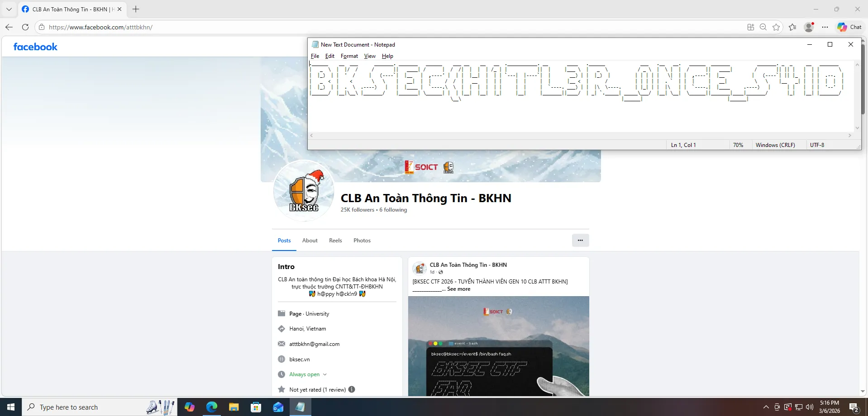Click See more on the BKSEC CTF post
Image resolution: width=868 pixels, height=416 pixels.
coord(459,289)
